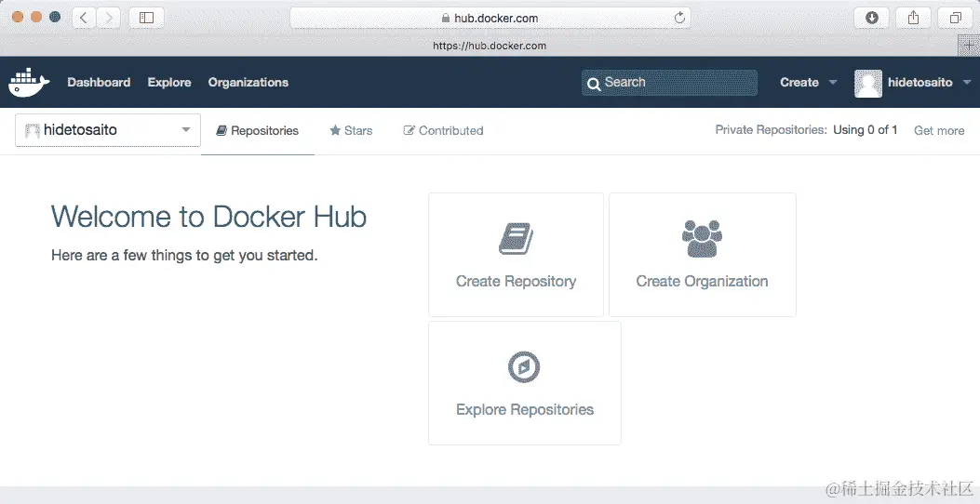Click the hidetosaito username in header
980x504 pixels.
(x=920, y=83)
